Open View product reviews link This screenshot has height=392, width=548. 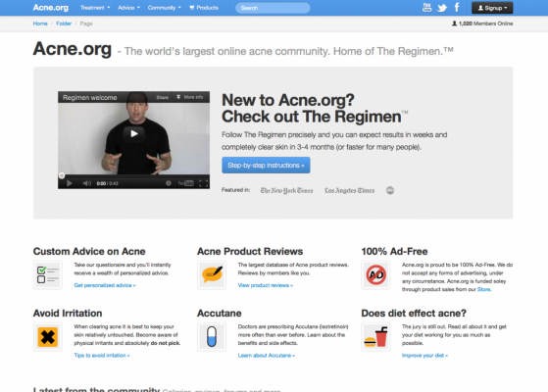tap(266, 285)
